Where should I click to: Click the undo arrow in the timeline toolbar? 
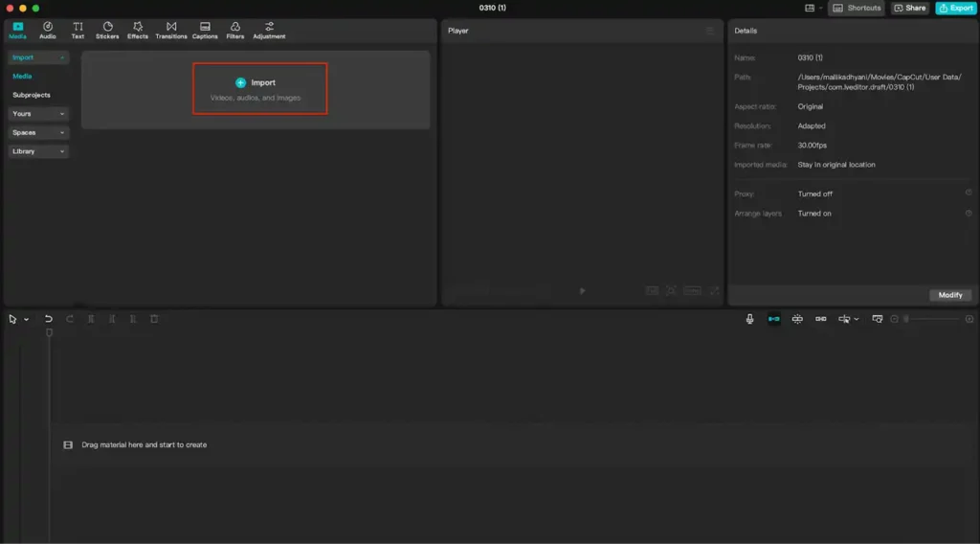pos(49,319)
